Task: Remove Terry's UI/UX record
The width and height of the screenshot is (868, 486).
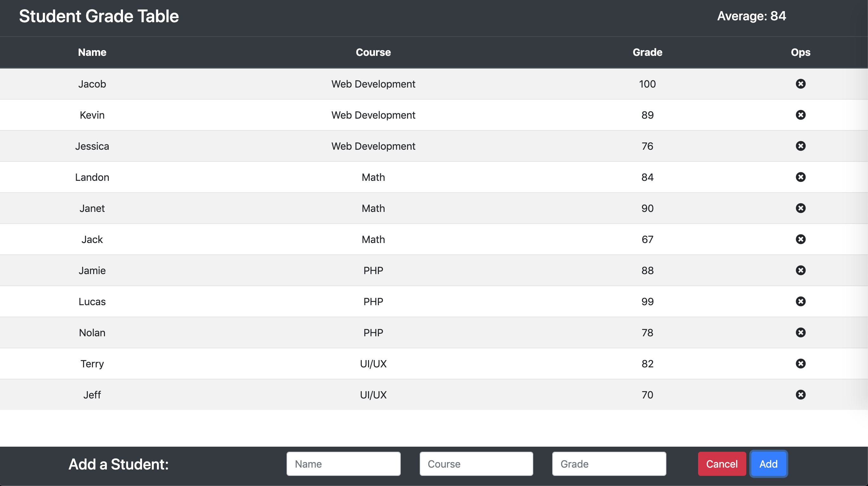Action: [x=800, y=364]
